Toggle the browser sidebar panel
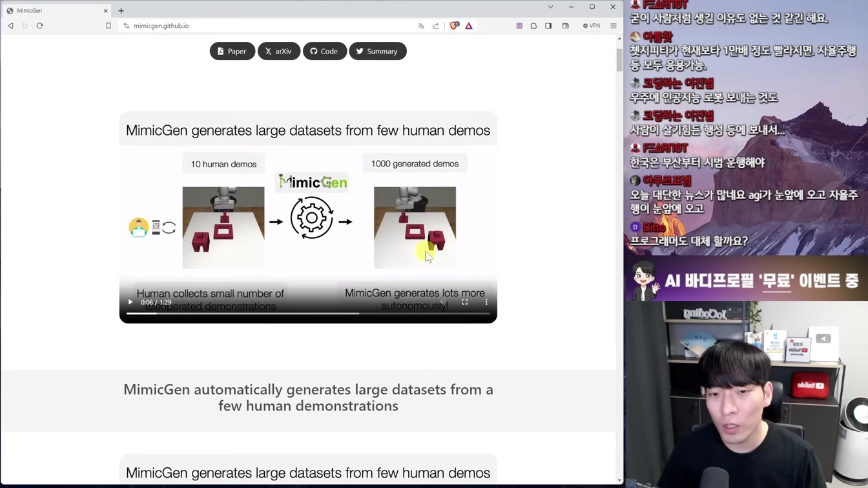Image resolution: width=868 pixels, height=488 pixels. point(548,26)
